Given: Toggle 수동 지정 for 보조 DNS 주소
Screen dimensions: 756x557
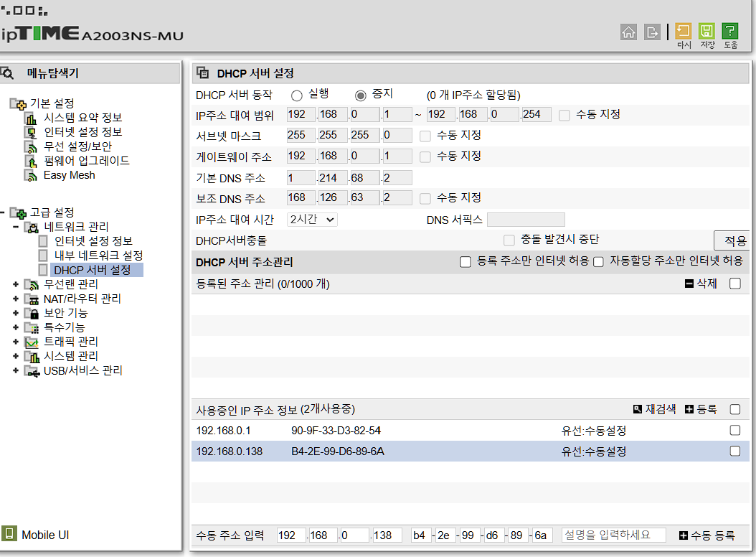Looking at the screenshot, I should [425, 198].
